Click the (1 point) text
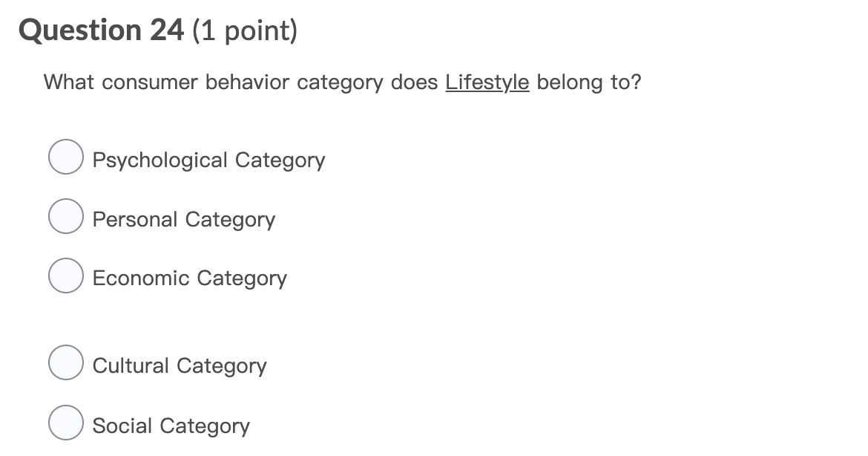Image resolution: width=868 pixels, height=456 pixels. 246,31
